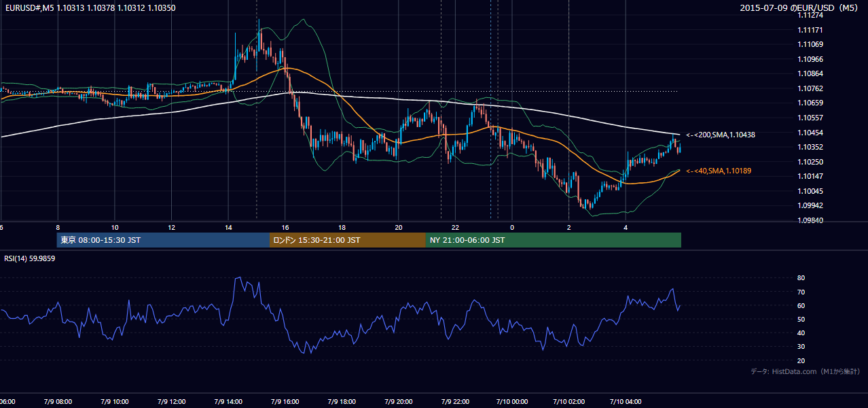
Task: Click price axis label 1.10454
Action: point(811,133)
